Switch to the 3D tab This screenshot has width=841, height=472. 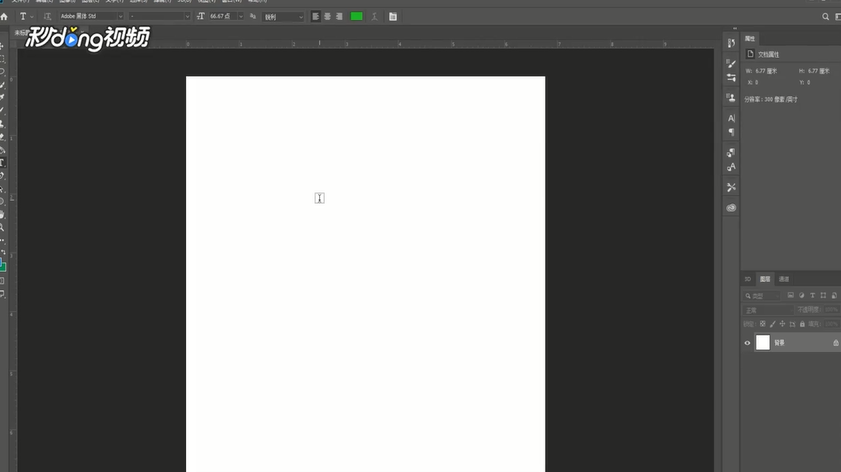(748, 279)
